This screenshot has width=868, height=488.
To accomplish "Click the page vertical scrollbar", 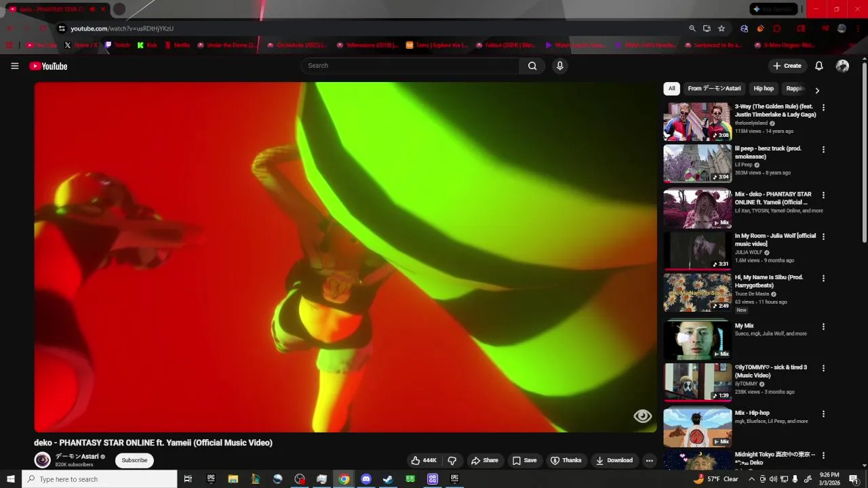I will 864,152.
